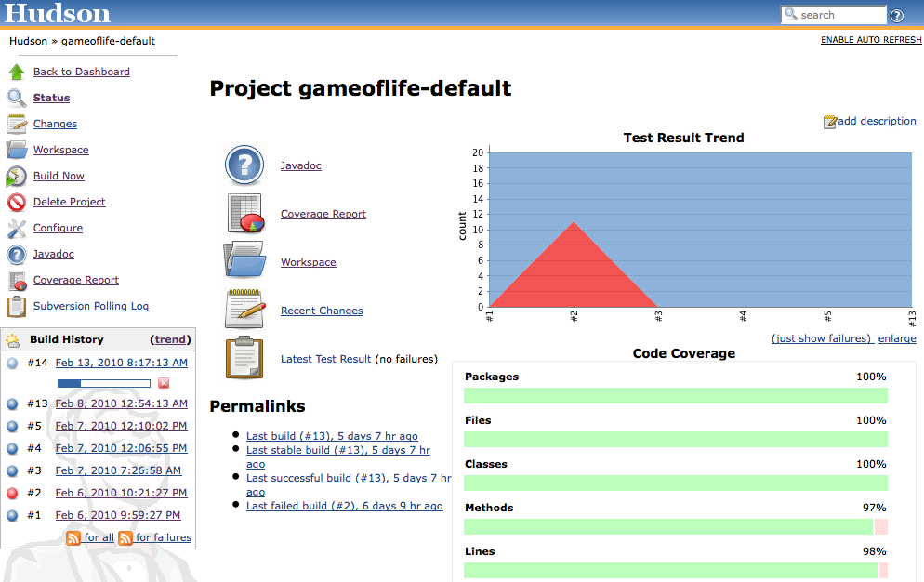Click the add description link
Viewport: 924px width, 582px height.
(x=877, y=120)
